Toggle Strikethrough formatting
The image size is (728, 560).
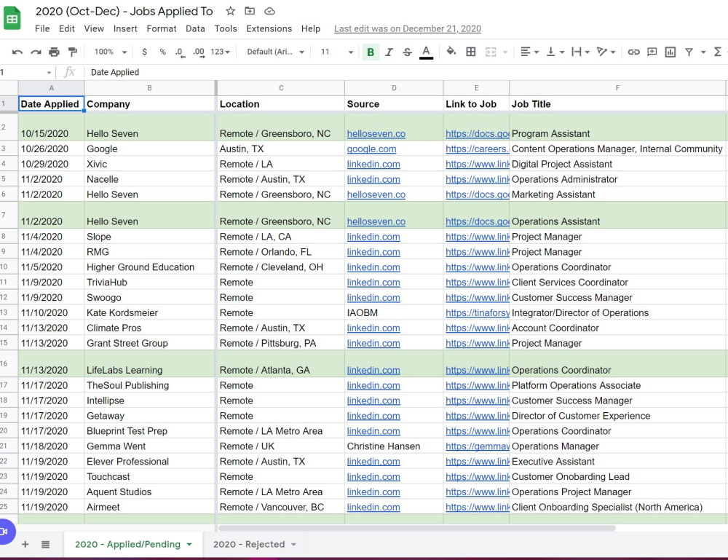(407, 52)
